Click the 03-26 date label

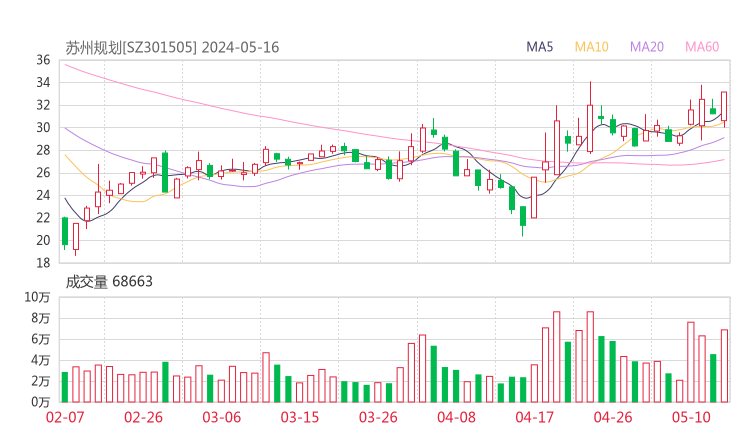coord(378,417)
